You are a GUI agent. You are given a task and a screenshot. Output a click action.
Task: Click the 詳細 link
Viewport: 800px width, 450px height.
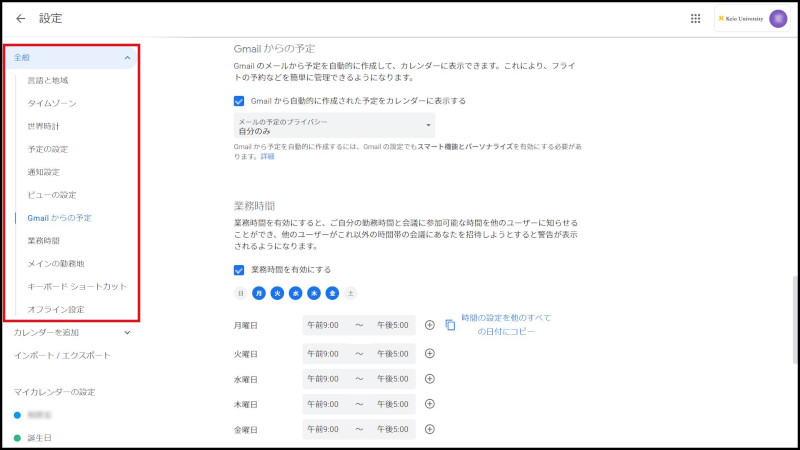267,157
